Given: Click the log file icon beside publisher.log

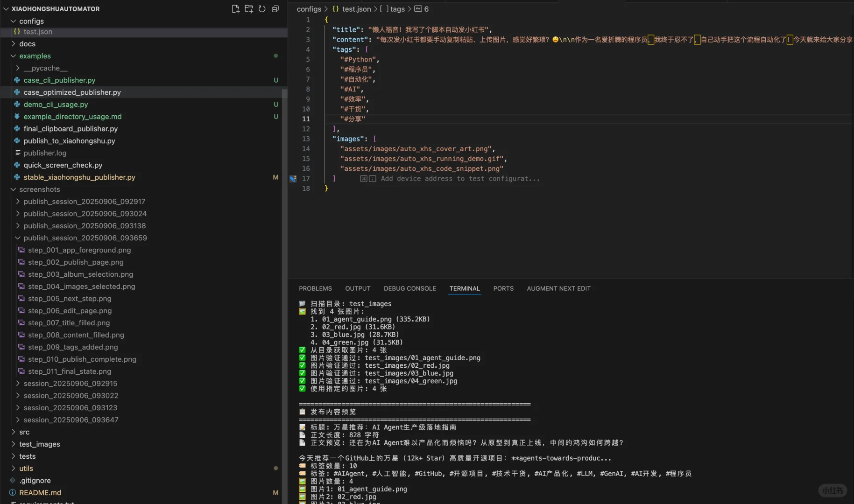Looking at the screenshot, I should pos(17,153).
